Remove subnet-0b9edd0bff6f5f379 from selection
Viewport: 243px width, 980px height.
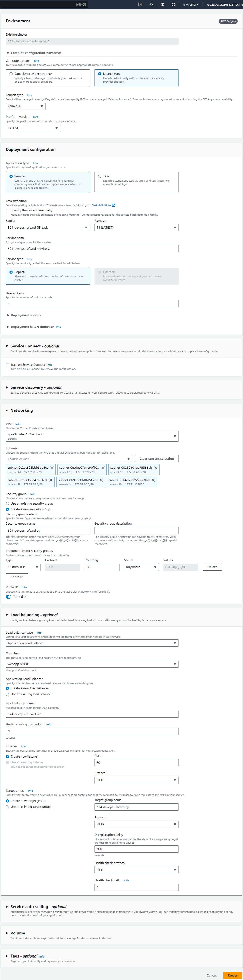coord(101,480)
